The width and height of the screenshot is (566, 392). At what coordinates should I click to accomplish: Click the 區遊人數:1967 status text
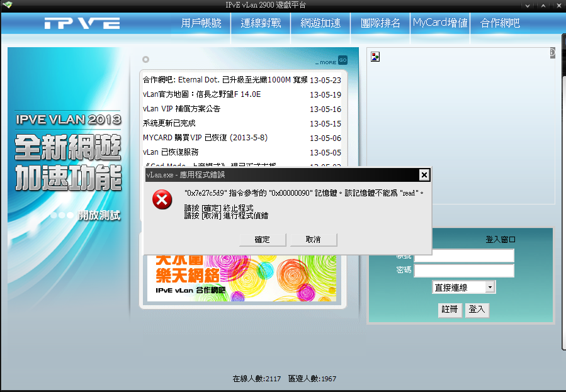click(312, 379)
